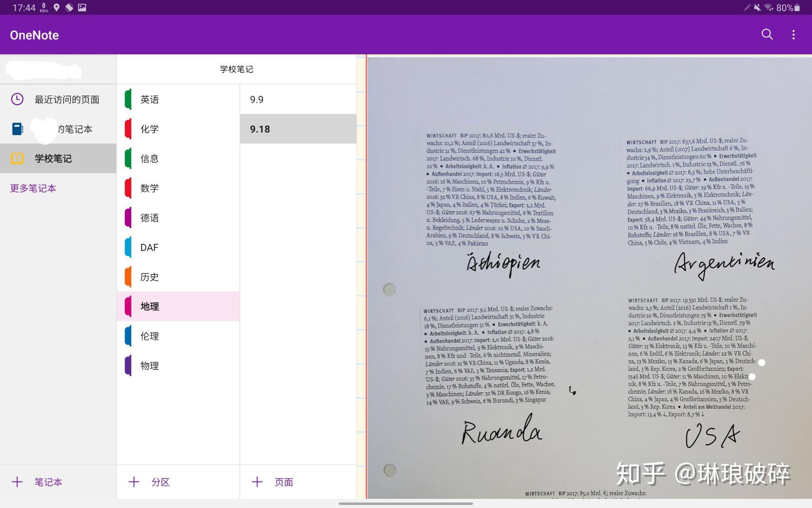The width and height of the screenshot is (812, 508).
Task: Open the 英语 section
Action: (149, 100)
